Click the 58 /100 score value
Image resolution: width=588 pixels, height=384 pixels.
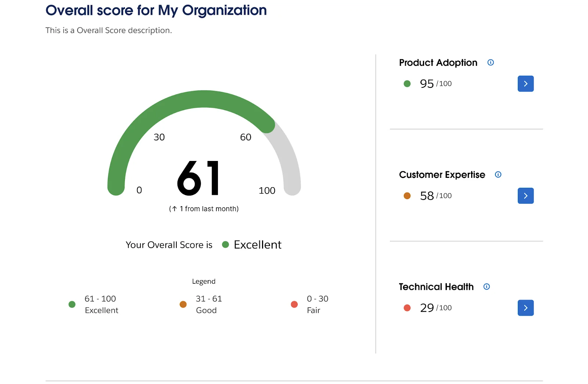point(436,196)
